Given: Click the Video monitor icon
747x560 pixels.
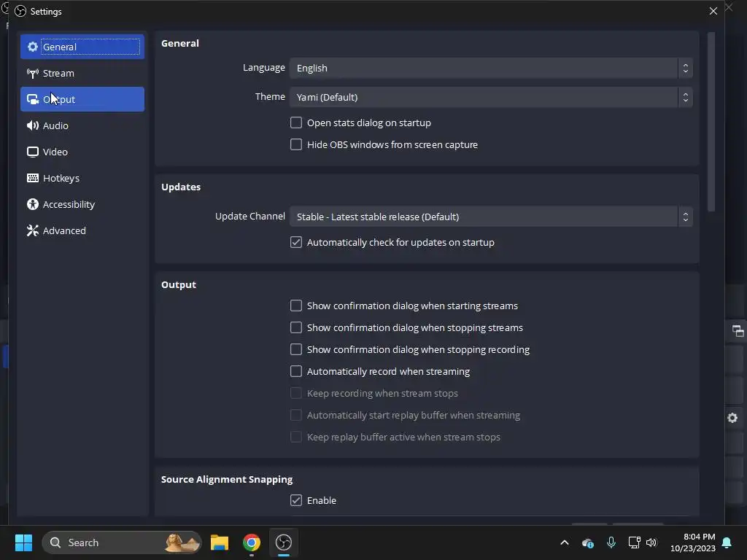Looking at the screenshot, I should click(x=32, y=152).
